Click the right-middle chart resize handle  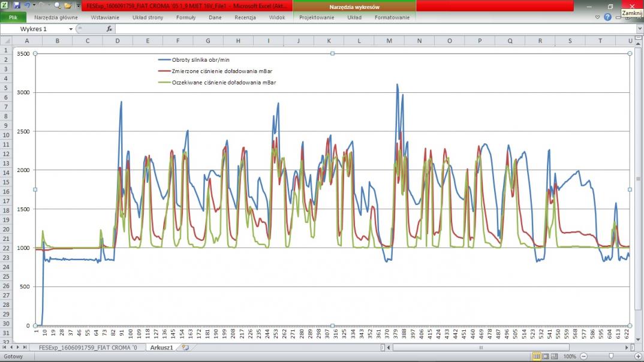pyautogui.click(x=630, y=189)
